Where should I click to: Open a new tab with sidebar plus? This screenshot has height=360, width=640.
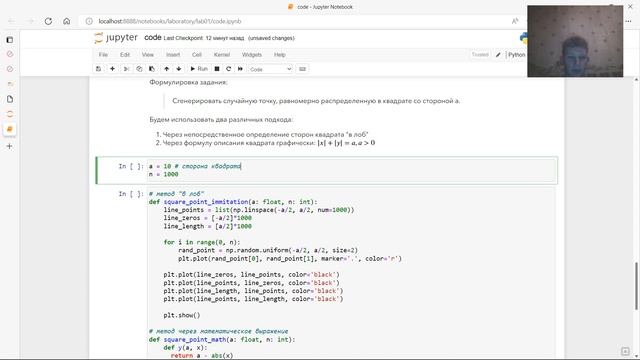(x=10, y=146)
